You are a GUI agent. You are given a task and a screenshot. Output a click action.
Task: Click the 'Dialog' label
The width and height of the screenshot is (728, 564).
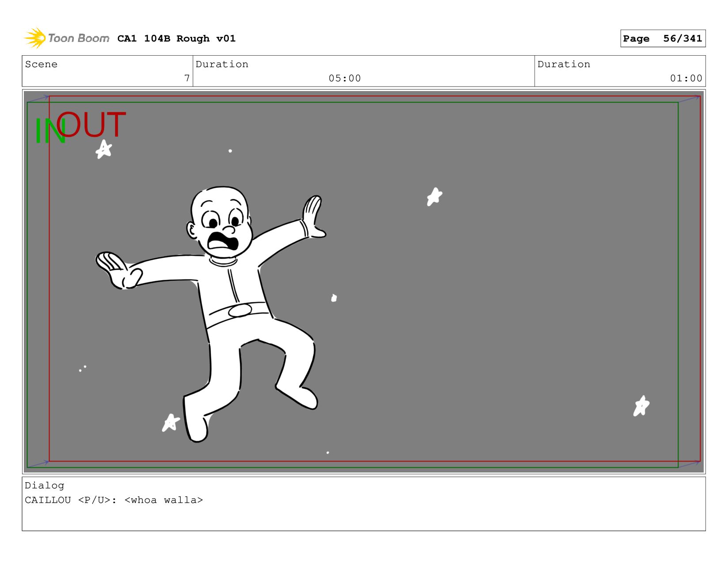click(45, 485)
